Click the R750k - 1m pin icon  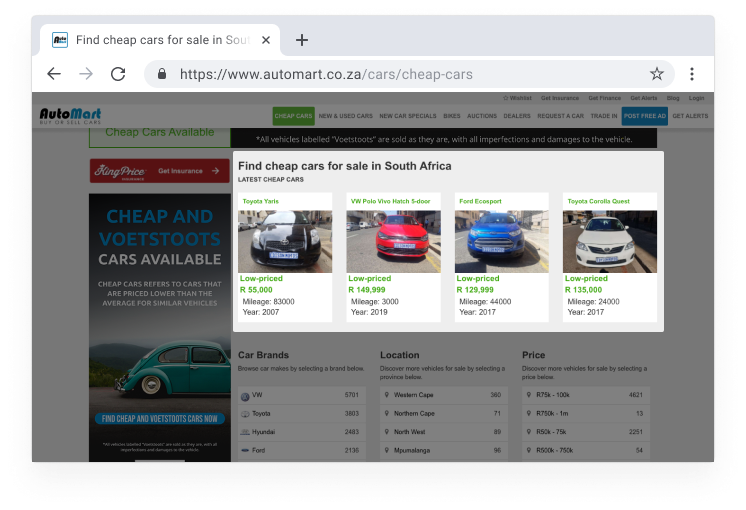[x=529, y=413]
